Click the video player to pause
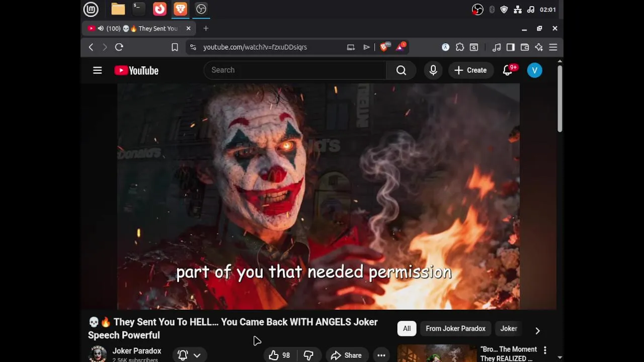Viewport: 644px width, 362px height. (x=318, y=196)
